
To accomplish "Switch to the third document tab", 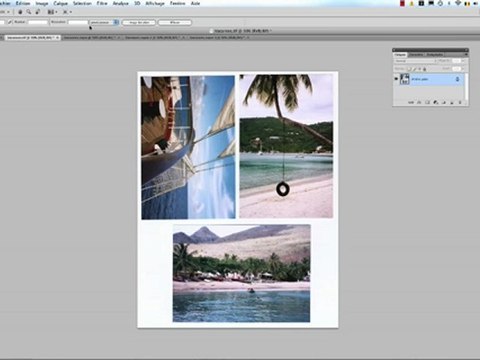I will (154, 38).
